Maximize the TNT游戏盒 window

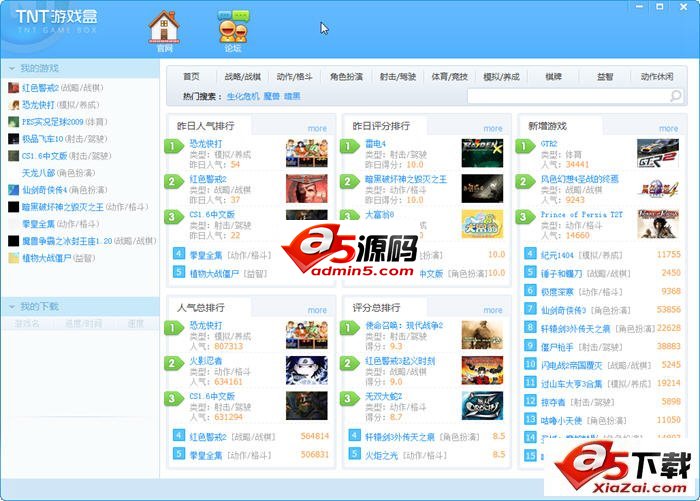tap(660, 6)
